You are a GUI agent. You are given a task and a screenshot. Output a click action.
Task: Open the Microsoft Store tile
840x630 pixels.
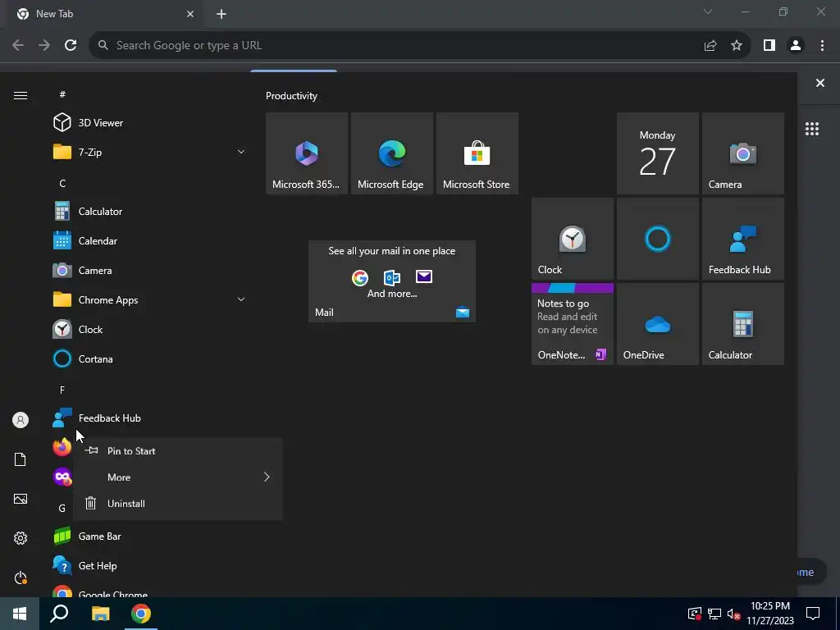(477, 153)
